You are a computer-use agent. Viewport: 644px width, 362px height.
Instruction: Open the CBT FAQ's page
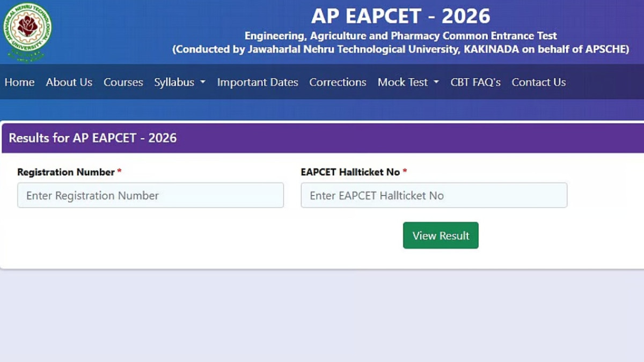[475, 82]
